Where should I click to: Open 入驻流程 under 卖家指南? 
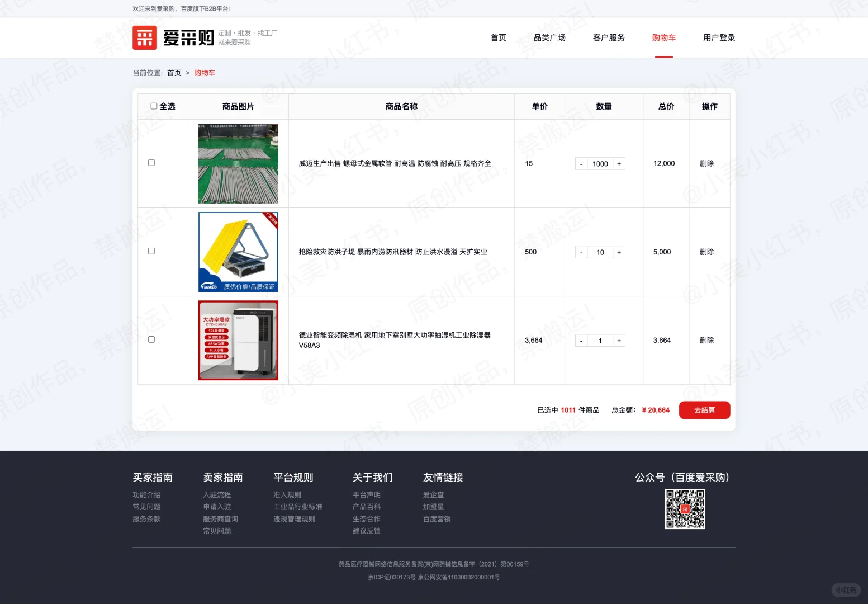click(217, 494)
